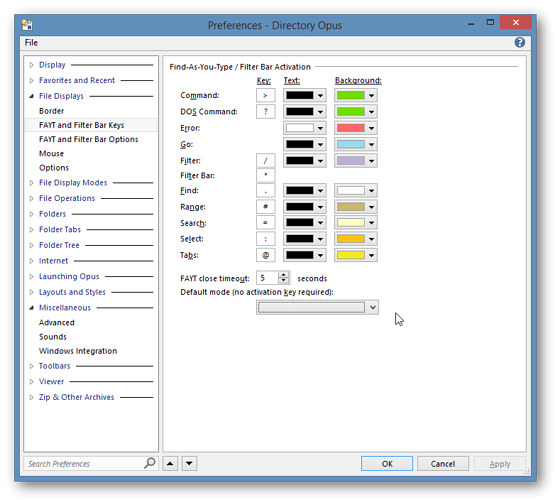The height and width of the screenshot is (500, 555).
Task: Click the Filter key field
Action: tap(265, 161)
